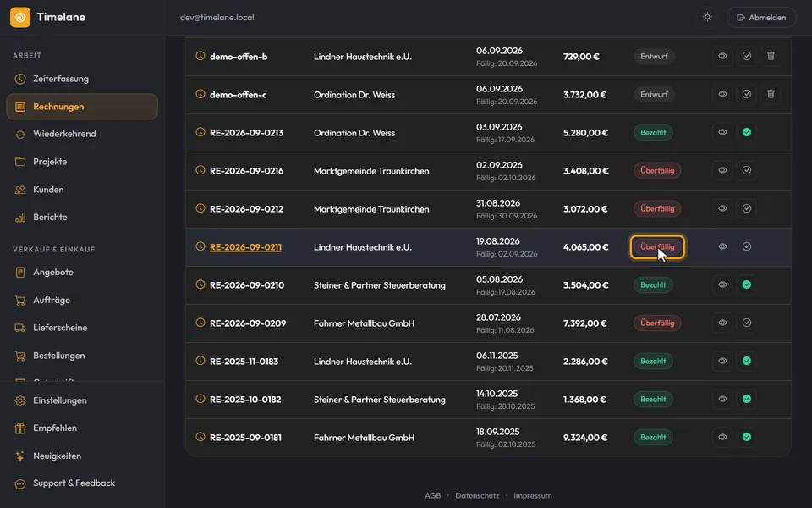Click the Abmelden logout button
Image resolution: width=812 pixels, height=508 pixels.
click(x=761, y=17)
